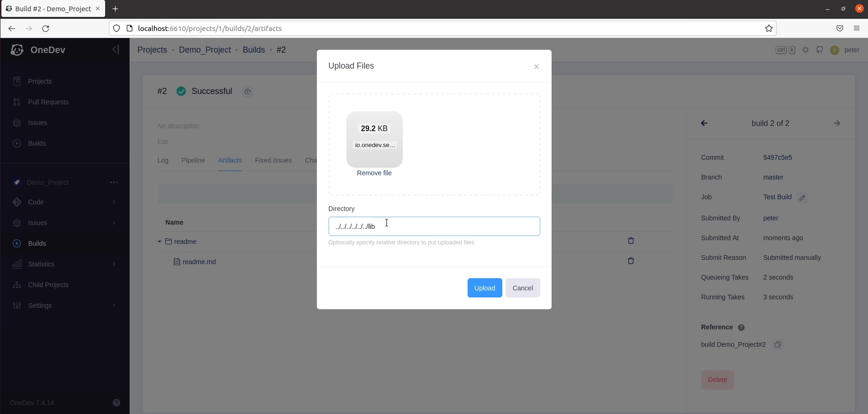This screenshot has width=868, height=414.
Task: Open commit 5497c5e5 link
Action: pos(777,157)
